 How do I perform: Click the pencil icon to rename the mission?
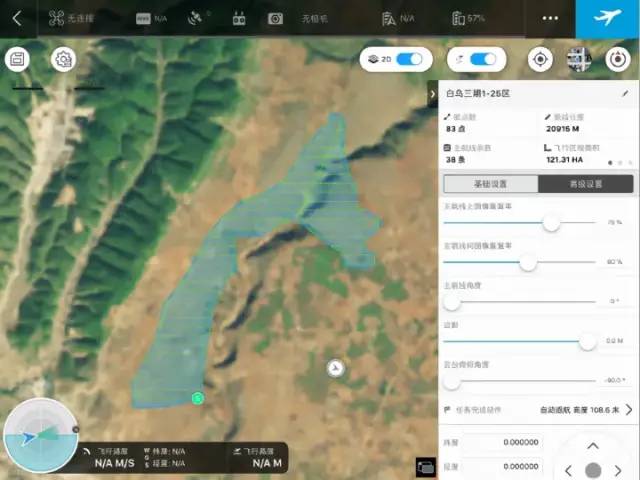625,94
